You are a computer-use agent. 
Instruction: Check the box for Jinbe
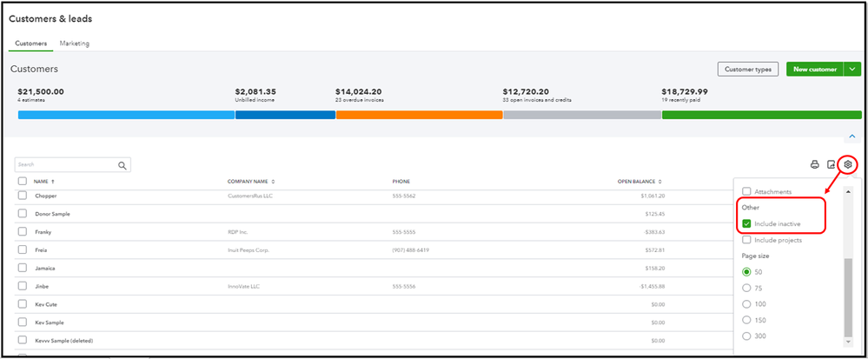point(22,286)
